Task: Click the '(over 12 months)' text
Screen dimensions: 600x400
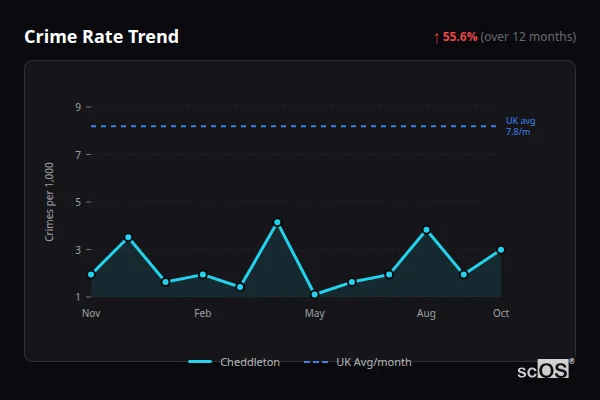Action: pyautogui.click(x=528, y=37)
